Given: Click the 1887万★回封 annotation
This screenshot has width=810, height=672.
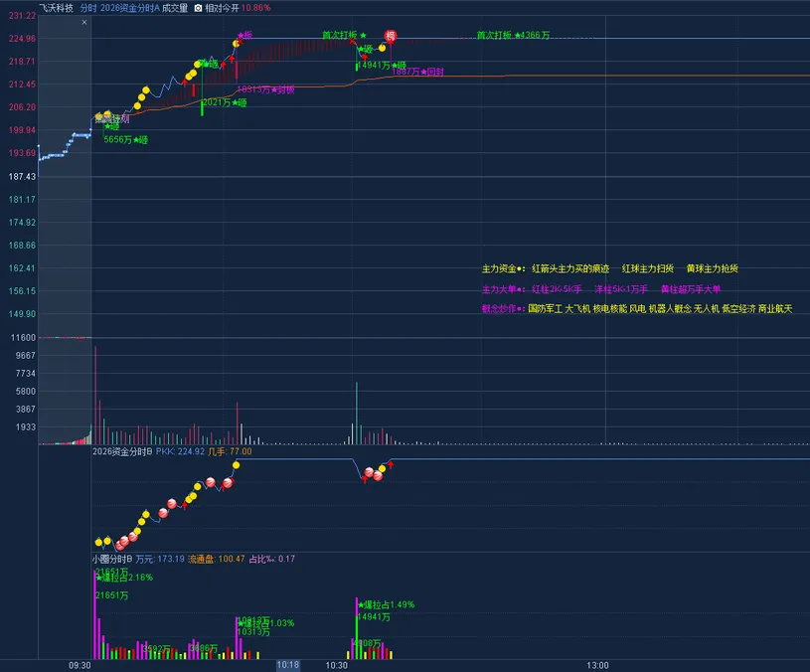Looking at the screenshot, I should 417,72.
